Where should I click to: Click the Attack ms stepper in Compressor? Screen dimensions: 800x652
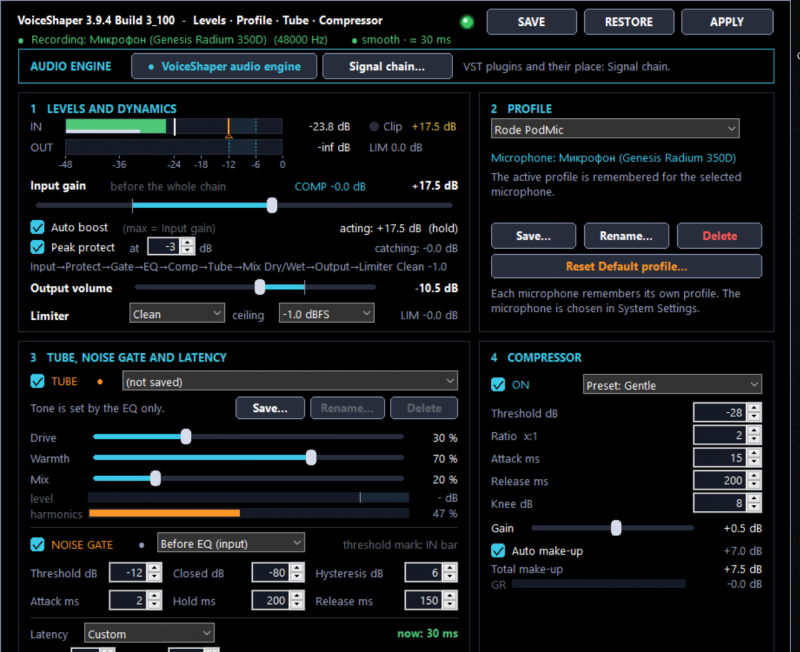(754, 458)
